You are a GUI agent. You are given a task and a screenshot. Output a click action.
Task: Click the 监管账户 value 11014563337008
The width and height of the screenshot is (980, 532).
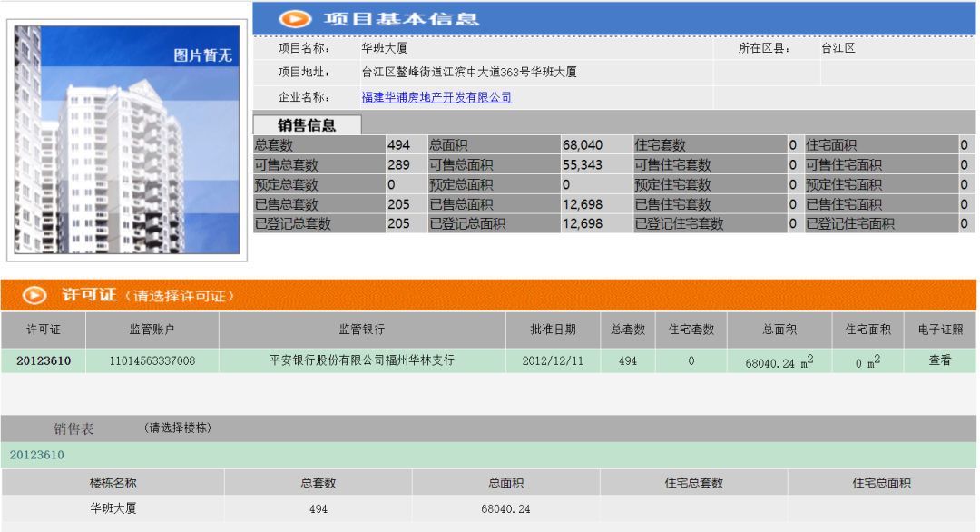[152, 360]
